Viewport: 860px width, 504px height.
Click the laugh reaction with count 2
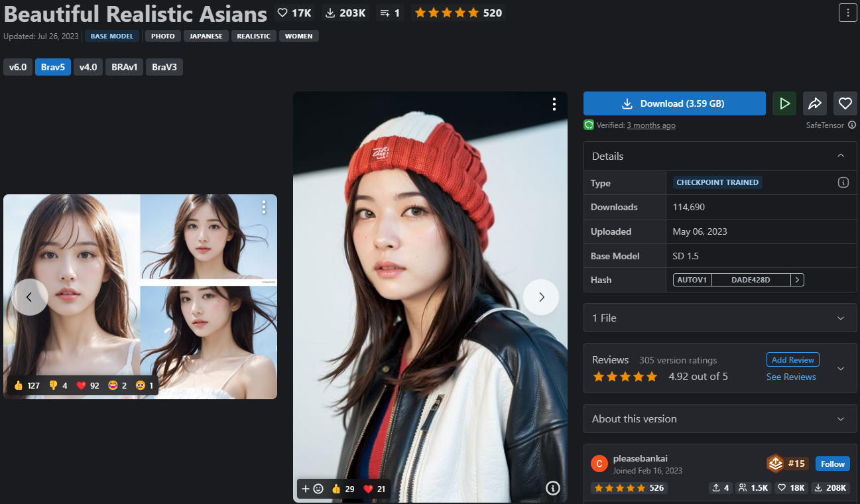[x=117, y=385]
